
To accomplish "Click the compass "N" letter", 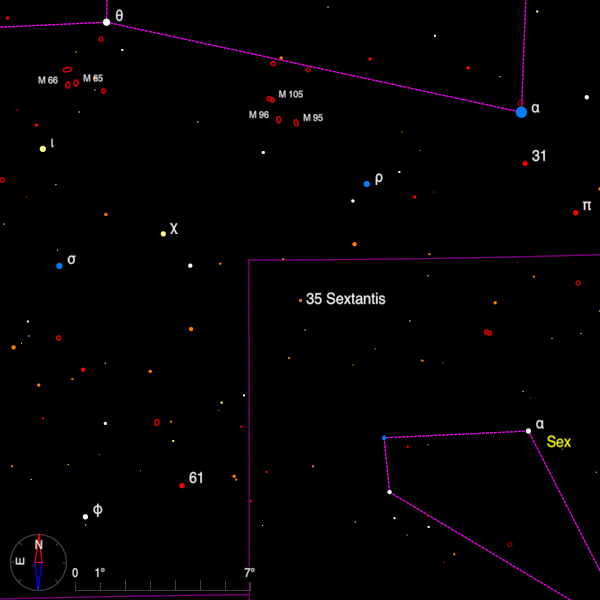I will (x=39, y=545).
